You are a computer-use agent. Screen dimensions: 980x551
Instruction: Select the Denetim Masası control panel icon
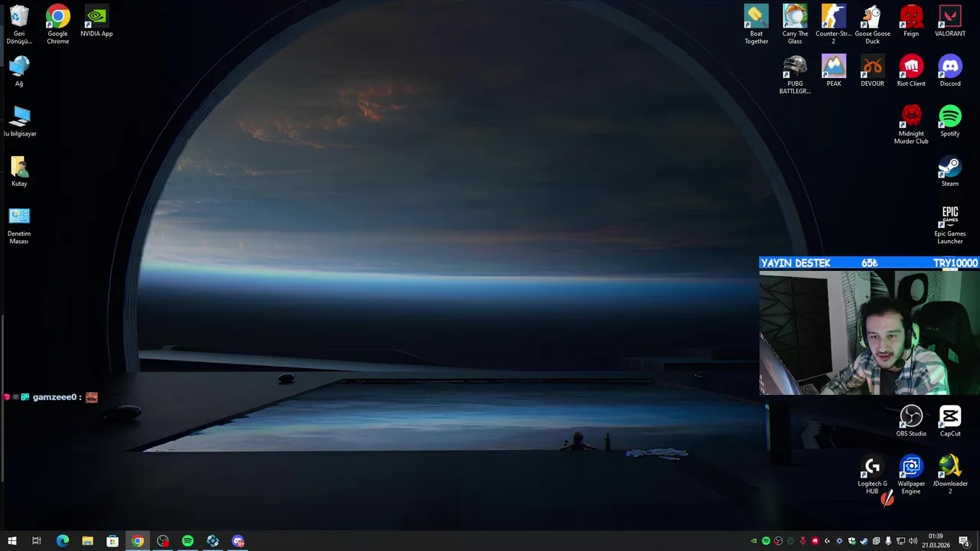(x=19, y=225)
